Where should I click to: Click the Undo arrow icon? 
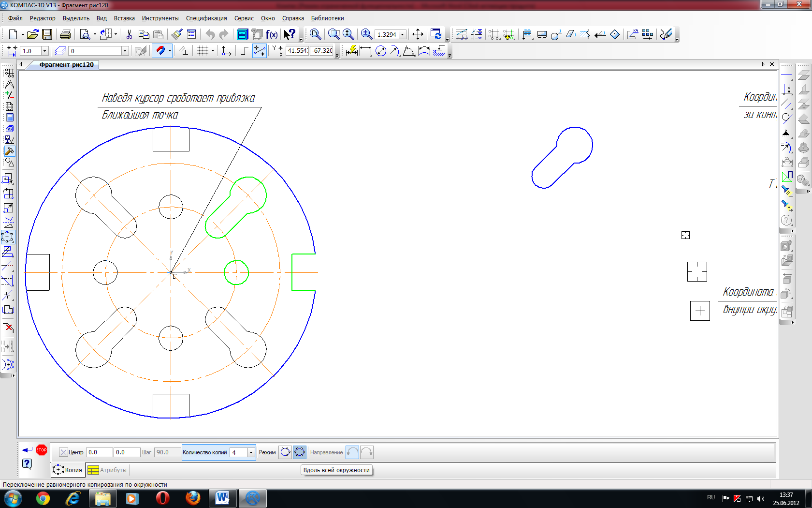point(210,34)
